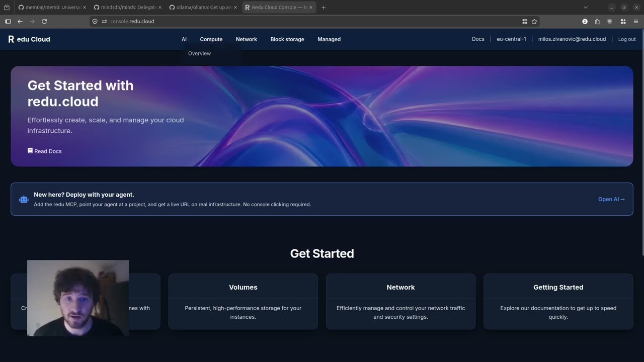Open the Network menu in top navigation
Image resolution: width=644 pixels, height=362 pixels.
[247, 39]
